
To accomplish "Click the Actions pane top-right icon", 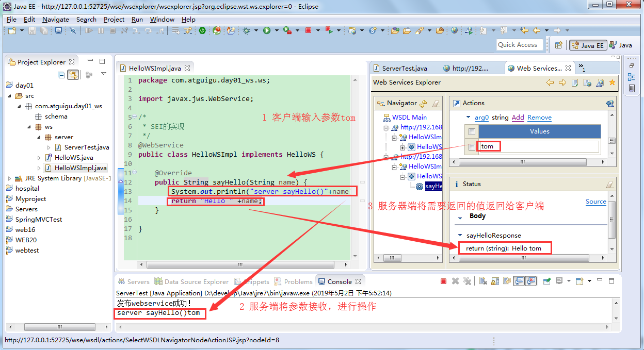I will pos(610,104).
